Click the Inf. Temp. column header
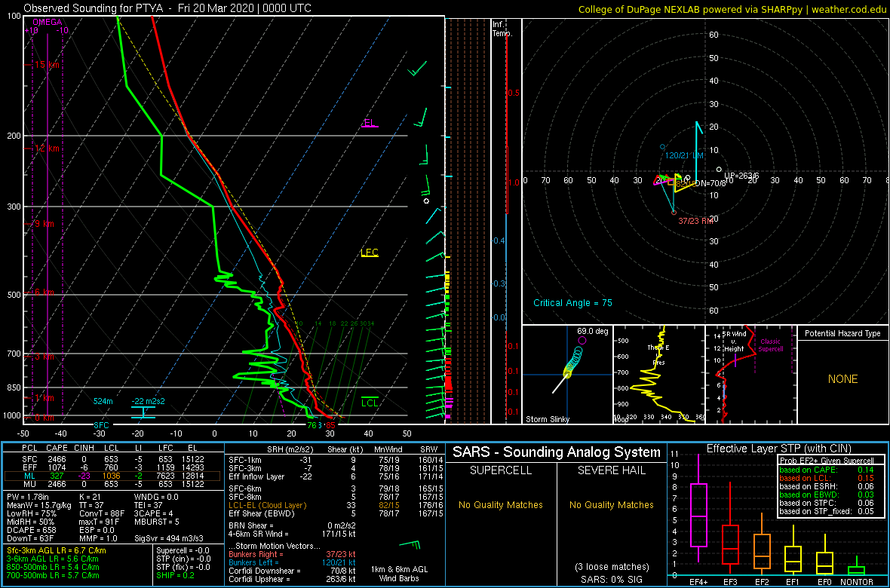This screenshot has width=890, height=588. [503, 29]
